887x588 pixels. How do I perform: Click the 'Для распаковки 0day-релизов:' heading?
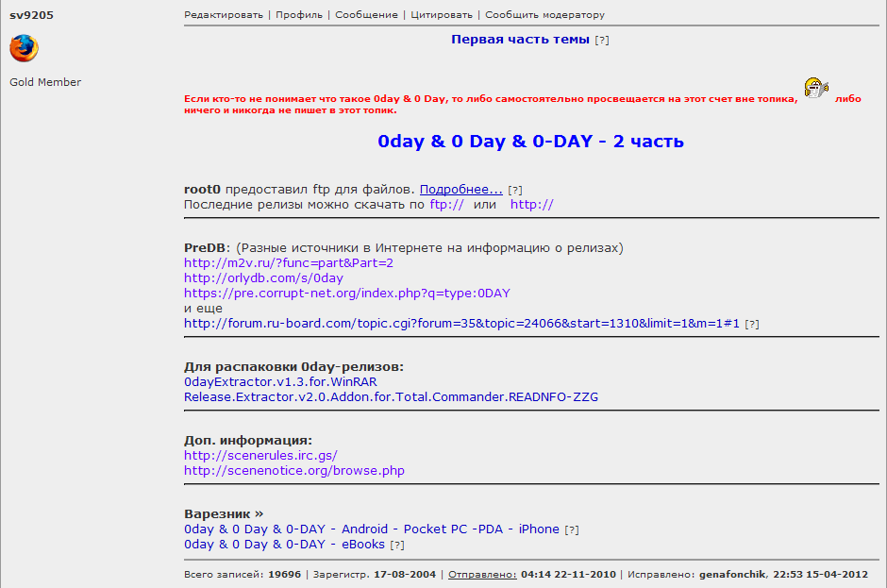click(293, 367)
